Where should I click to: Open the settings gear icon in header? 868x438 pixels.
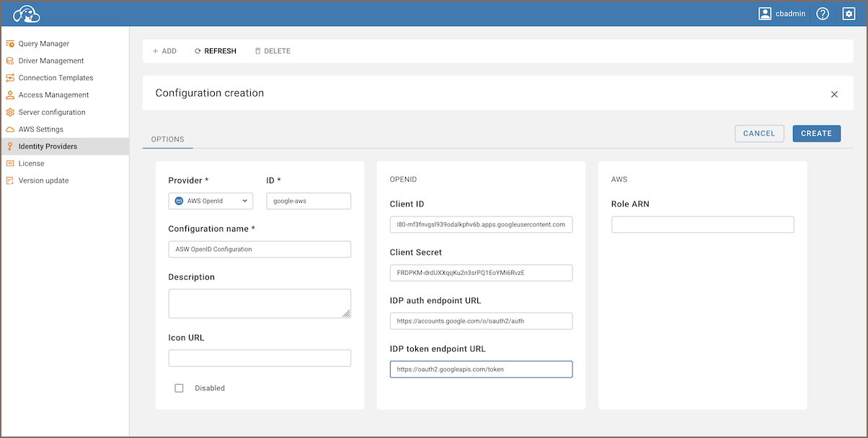[x=849, y=14]
